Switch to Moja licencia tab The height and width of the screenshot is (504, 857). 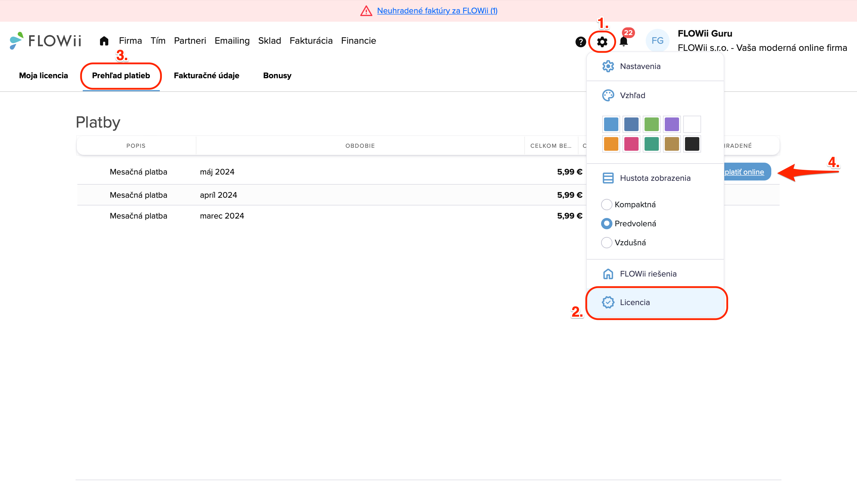pos(43,76)
